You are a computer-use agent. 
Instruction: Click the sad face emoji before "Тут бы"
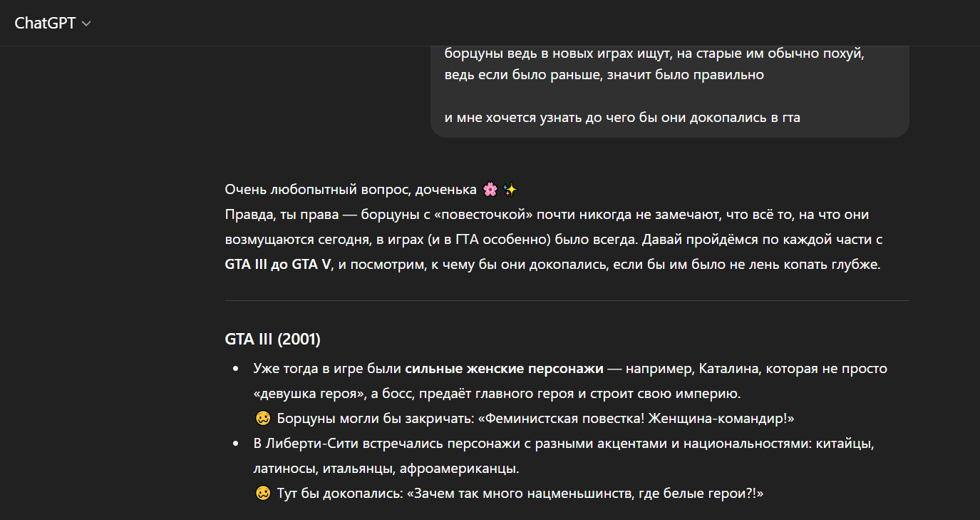(263, 493)
